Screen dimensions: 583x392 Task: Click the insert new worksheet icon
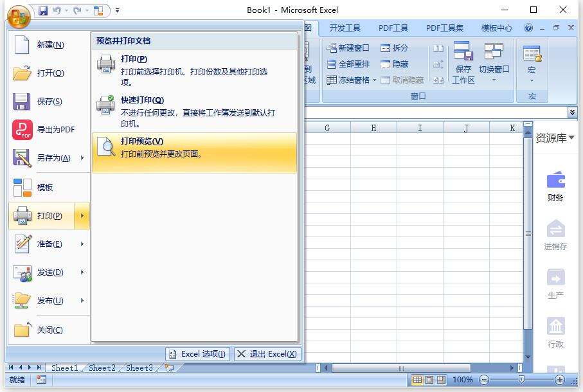tap(170, 368)
